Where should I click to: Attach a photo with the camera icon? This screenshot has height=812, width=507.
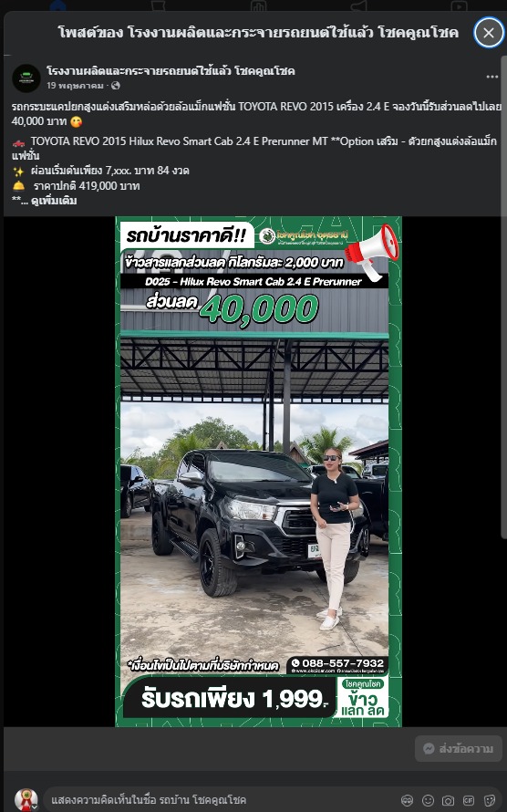(448, 801)
